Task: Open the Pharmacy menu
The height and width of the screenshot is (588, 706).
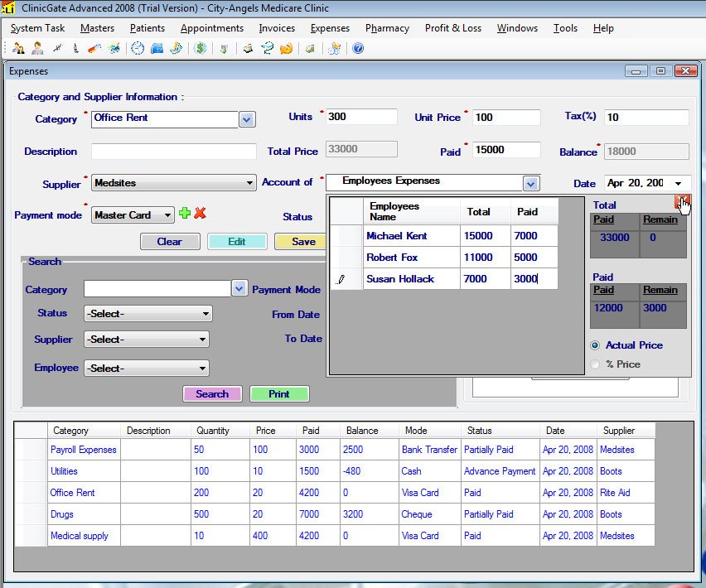Action: click(x=387, y=28)
